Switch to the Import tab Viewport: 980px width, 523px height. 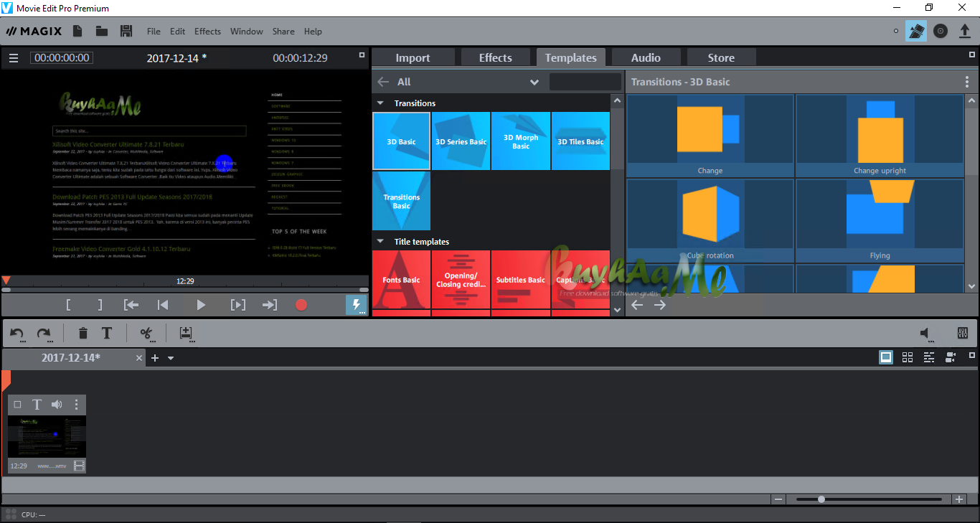[413, 57]
